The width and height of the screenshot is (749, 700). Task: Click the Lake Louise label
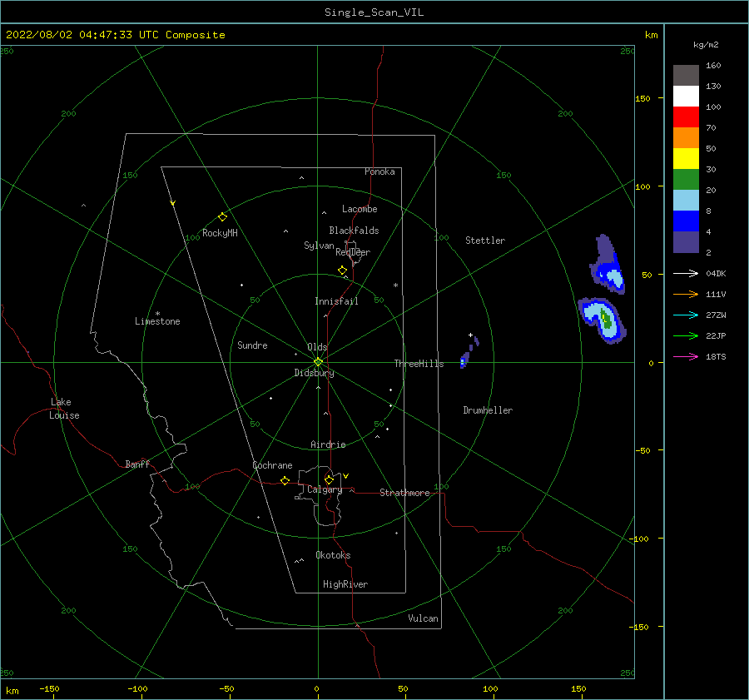coord(64,409)
